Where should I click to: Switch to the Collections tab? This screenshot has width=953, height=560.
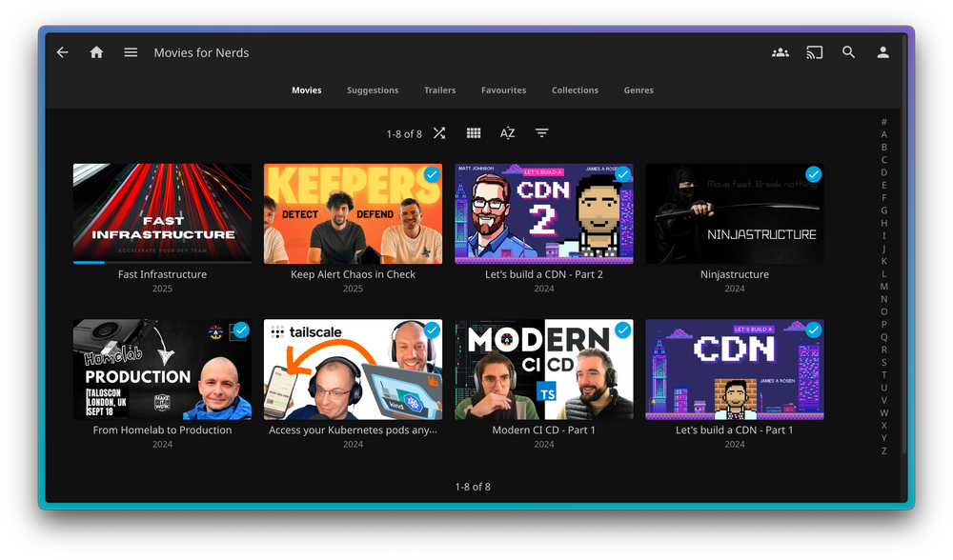pos(575,90)
